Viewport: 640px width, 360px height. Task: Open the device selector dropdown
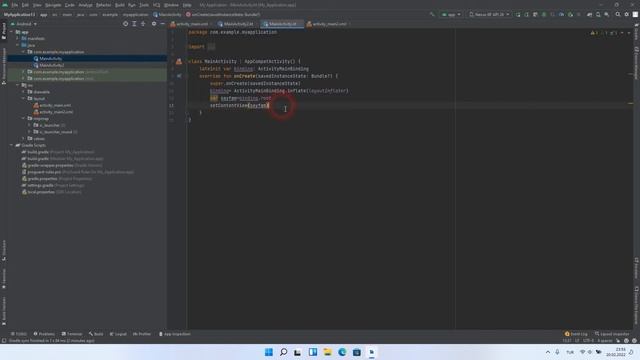click(489, 15)
